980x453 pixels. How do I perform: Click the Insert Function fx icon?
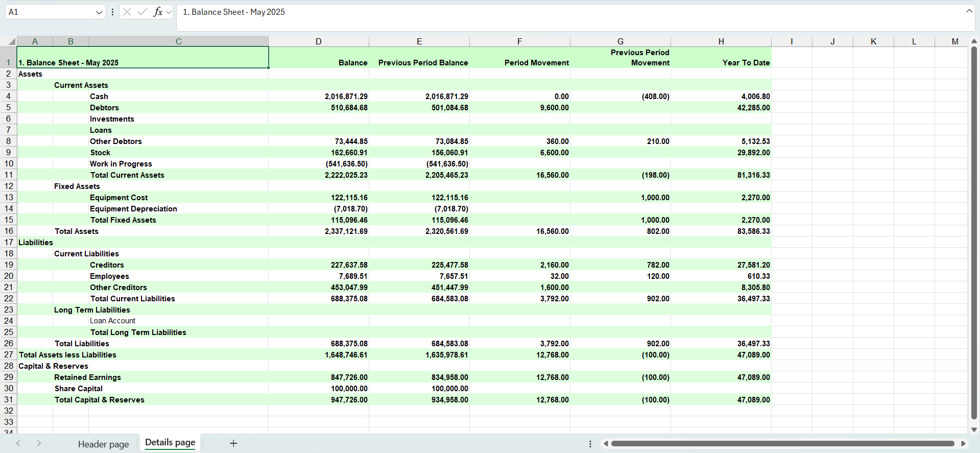coord(158,12)
